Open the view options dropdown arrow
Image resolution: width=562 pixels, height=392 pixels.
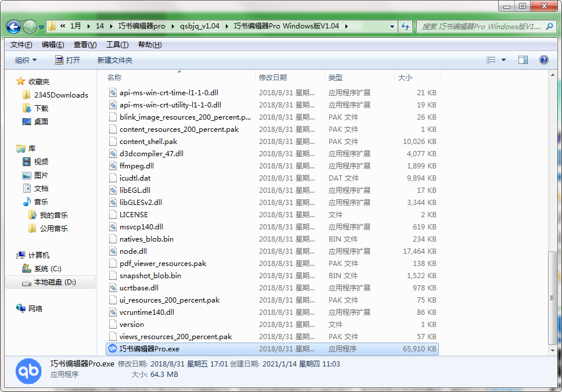[503, 60]
